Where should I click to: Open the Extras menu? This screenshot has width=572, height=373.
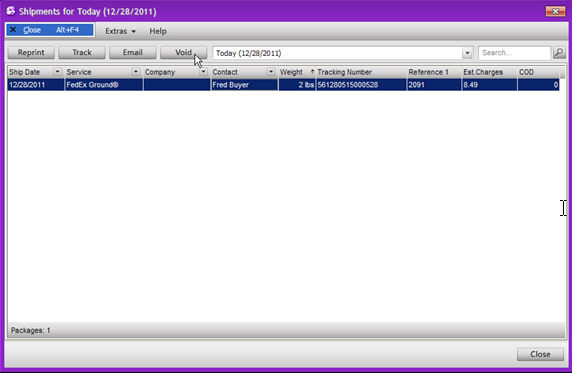120,31
